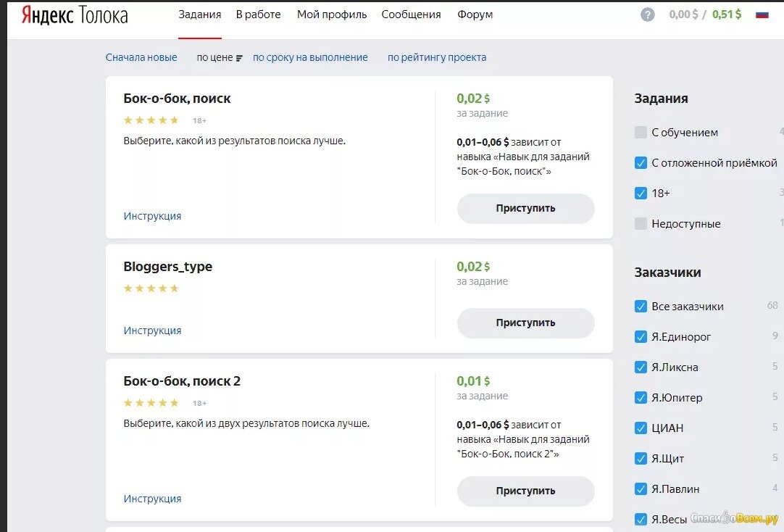The image size is (784, 532).
Task: Sort tasks Сначала новые
Action: pyautogui.click(x=141, y=57)
